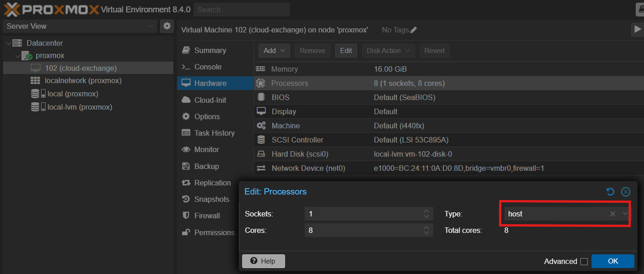Click the Remove button
644x274 pixels.
coord(312,51)
